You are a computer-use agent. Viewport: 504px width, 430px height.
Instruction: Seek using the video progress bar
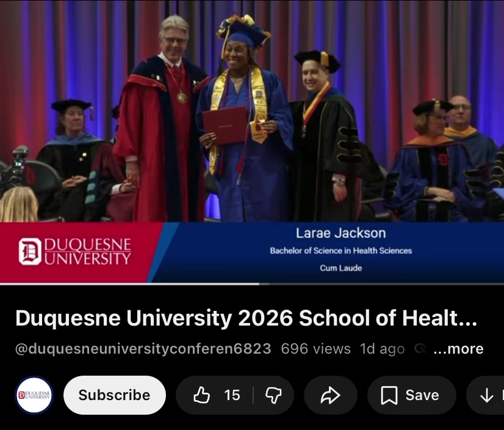(252, 284)
